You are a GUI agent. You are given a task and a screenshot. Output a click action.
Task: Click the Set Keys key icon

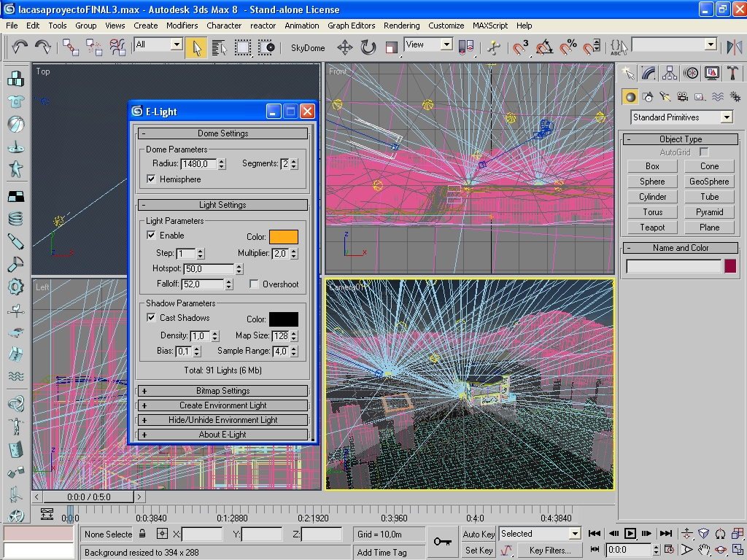pyautogui.click(x=443, y=542)
